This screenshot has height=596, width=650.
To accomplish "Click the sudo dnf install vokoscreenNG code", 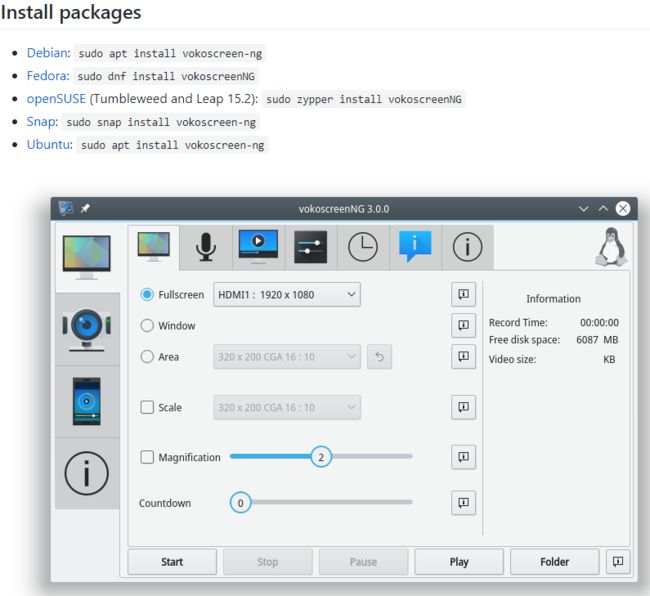I will (166, 76).
